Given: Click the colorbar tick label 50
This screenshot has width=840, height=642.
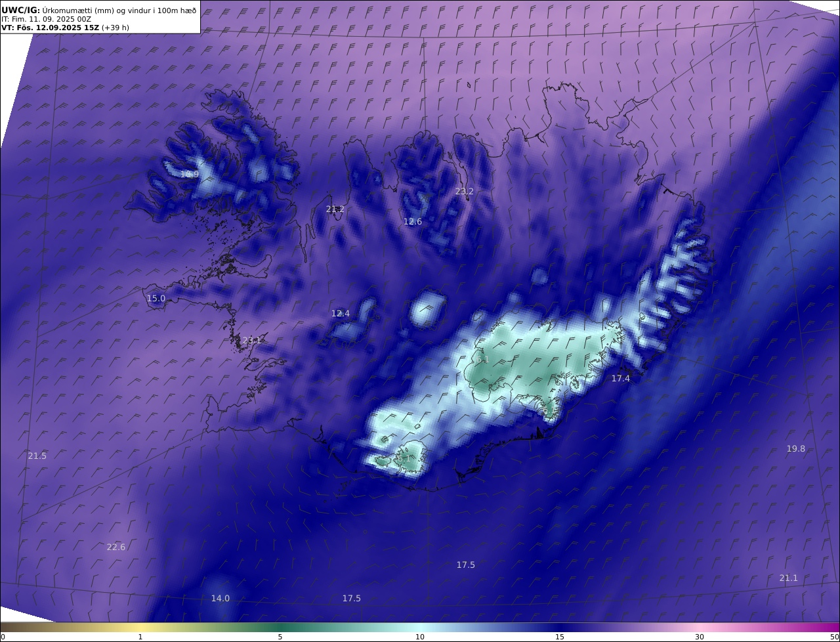Looking at the screenshot, I should [x=835, y=637].
